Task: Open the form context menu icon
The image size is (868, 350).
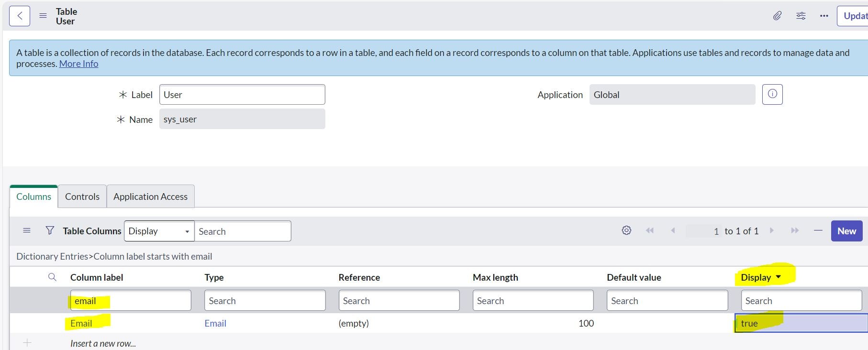Action: [x=43, y=16]
